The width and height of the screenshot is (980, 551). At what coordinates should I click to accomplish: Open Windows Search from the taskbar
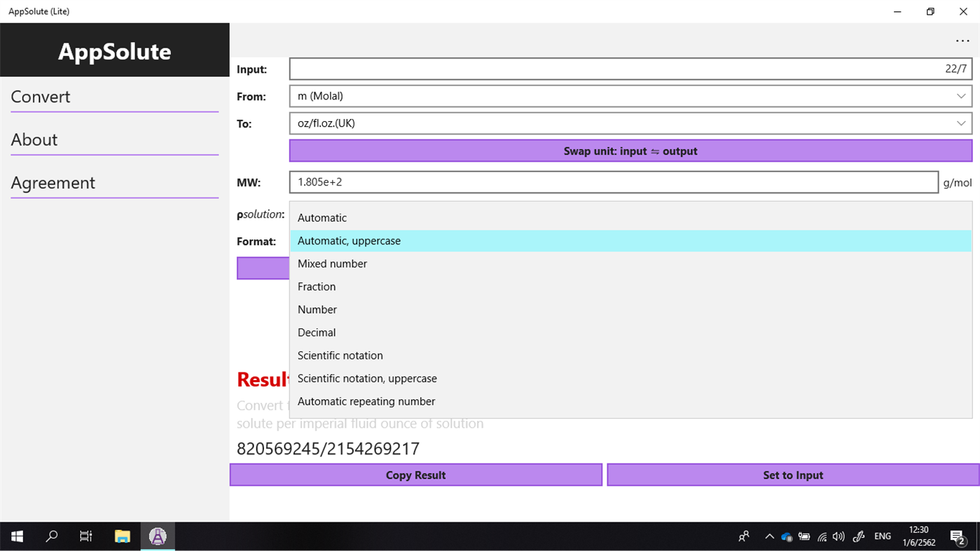click(x=51, y=536)
